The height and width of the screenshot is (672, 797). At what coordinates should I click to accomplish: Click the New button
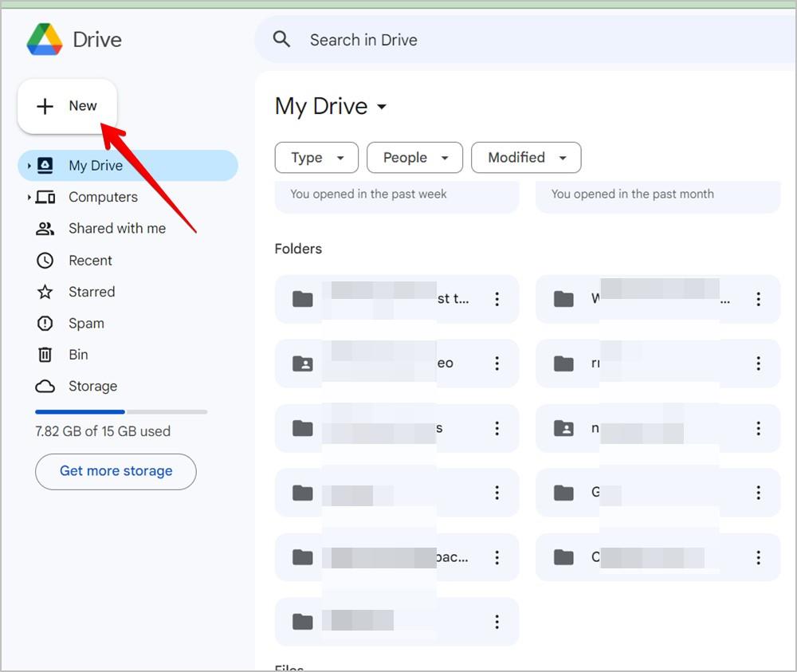click(67, 106)
